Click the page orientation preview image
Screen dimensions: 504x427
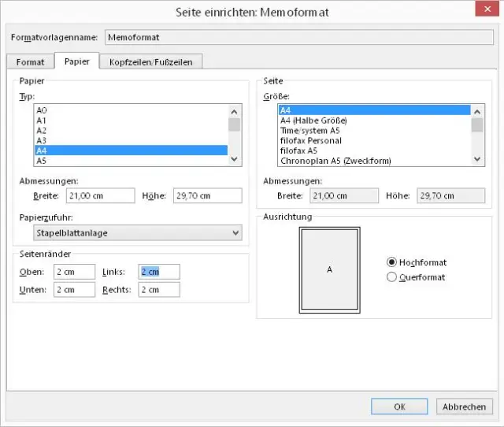pos(329,269)
